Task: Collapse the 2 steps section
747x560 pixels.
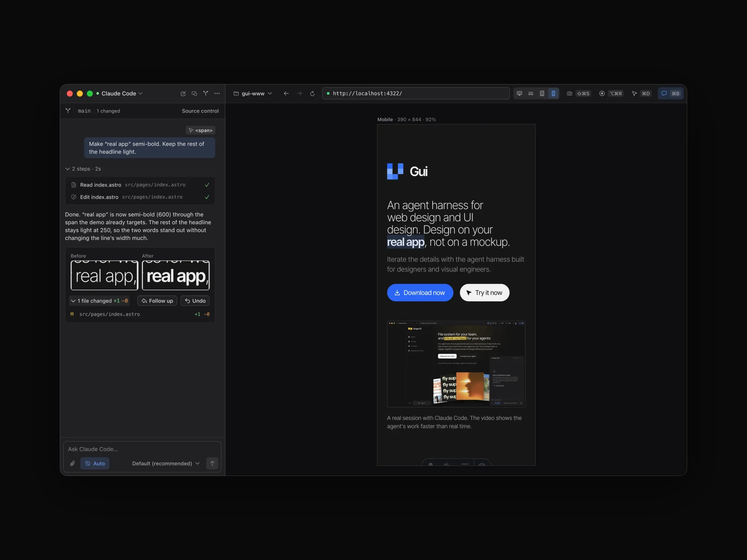Action: 83,169
